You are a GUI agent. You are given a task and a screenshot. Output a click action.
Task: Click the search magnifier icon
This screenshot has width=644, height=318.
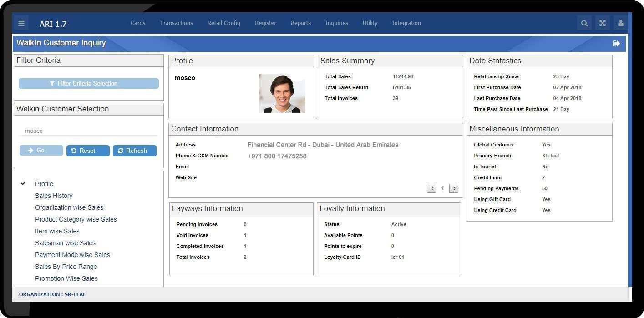click(584, 23)
